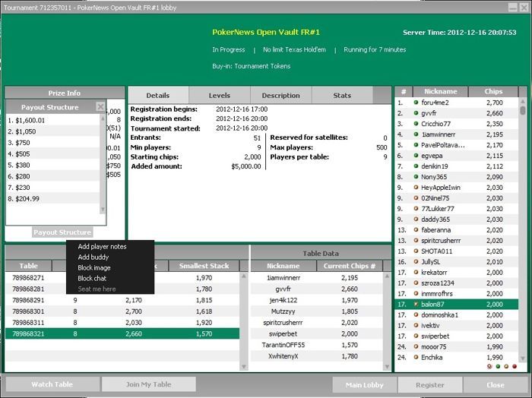Image resolution: width=532 pixels, height=398 pixels.
Task: Click the Join My Table button
Action: [x=149, y=384]
